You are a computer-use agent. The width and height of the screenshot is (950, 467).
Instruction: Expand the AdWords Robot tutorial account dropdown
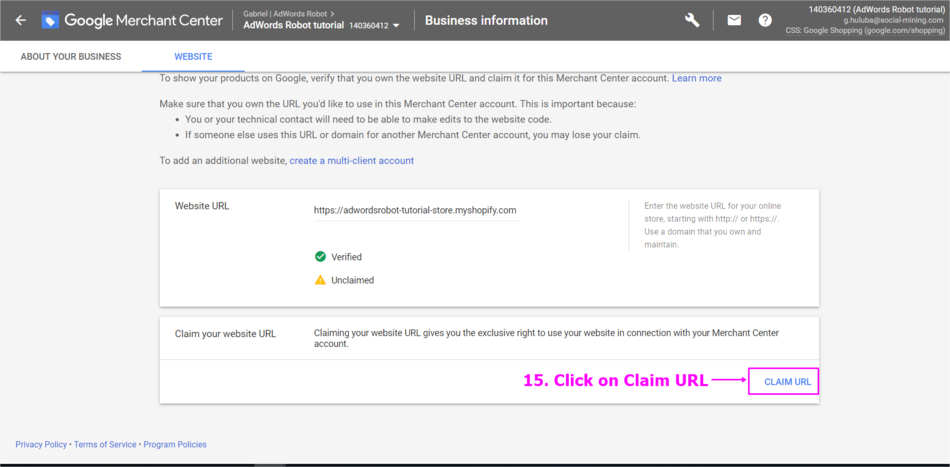click(x=397, y=26)
